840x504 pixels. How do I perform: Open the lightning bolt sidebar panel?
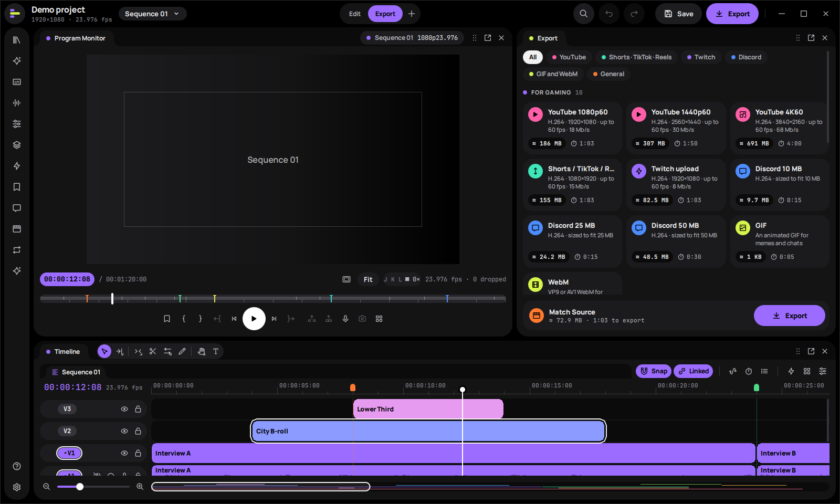(17, 166)
